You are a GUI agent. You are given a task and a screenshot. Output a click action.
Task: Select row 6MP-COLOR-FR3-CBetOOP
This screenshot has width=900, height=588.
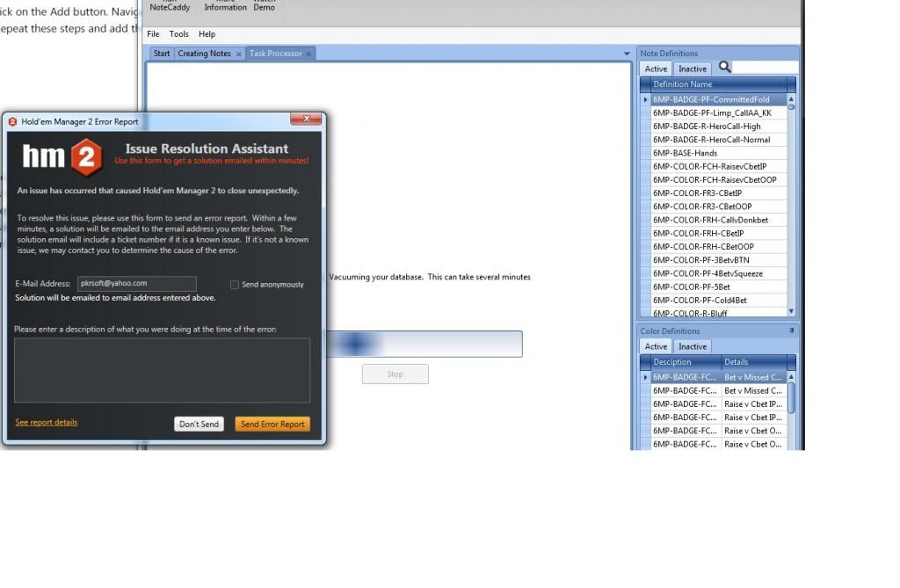(719, 207)
